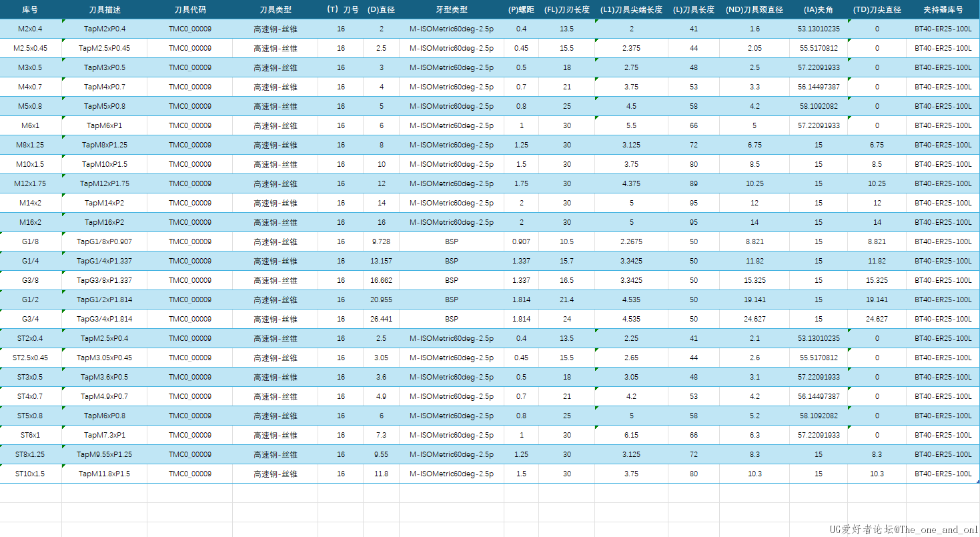Click the (P)螺距 column header
Screen dimensions: 980x537
pos(521,9)
